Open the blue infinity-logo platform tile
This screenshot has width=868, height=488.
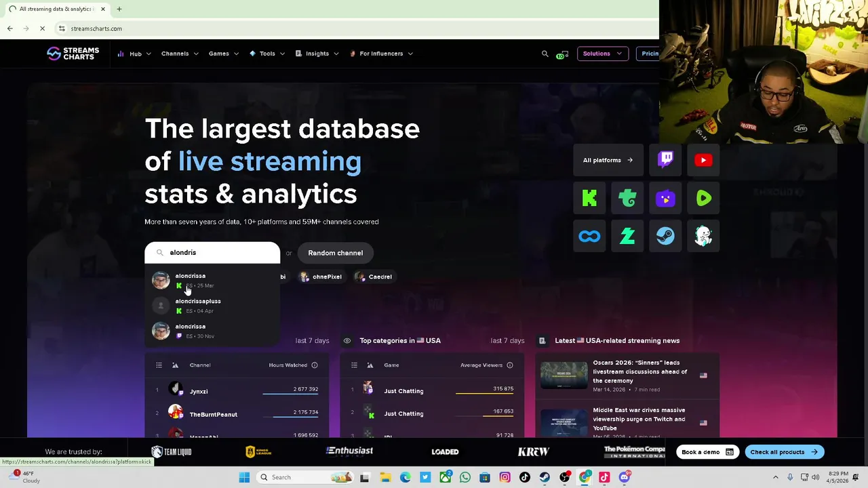point(589,236)
